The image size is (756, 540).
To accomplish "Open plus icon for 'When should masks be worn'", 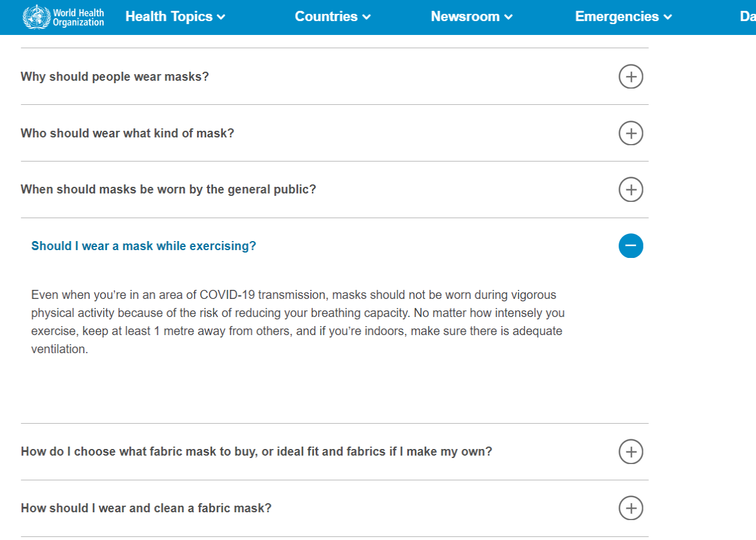I will [x=631, y=189].
